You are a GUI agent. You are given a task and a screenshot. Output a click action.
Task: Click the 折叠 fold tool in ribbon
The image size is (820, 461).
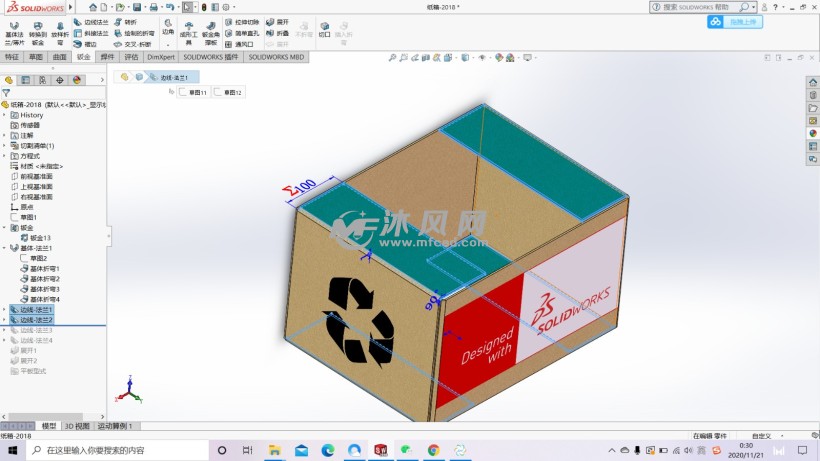(277, 33)
